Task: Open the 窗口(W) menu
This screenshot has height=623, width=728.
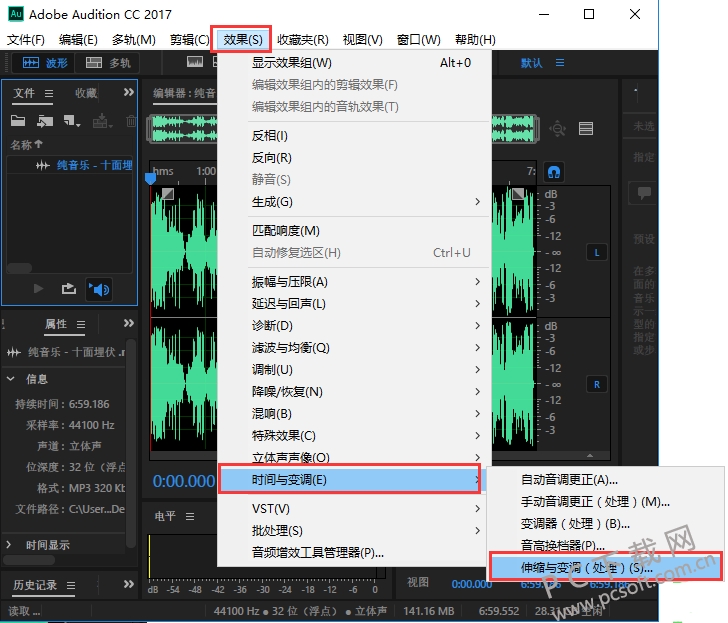Action: coord(418,40)
